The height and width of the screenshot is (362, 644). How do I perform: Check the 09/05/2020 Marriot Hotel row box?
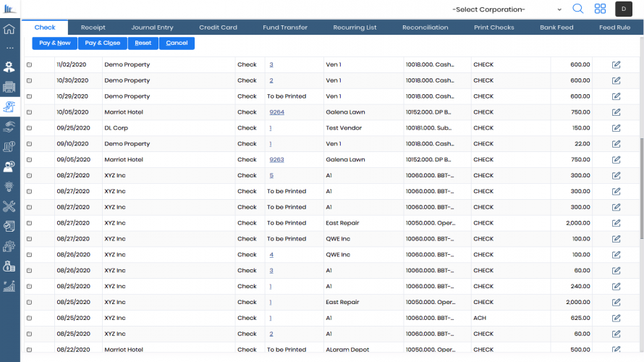pyautogui.click(x=30, y=160)
